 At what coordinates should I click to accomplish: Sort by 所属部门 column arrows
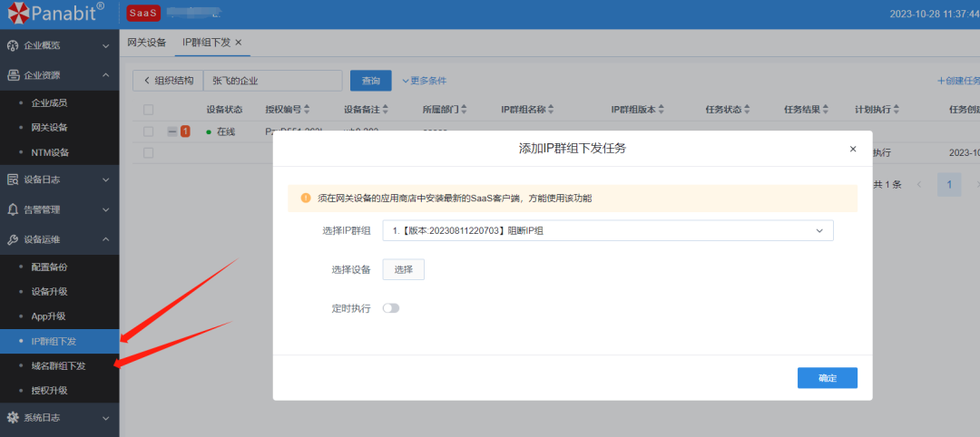[464, 109]
